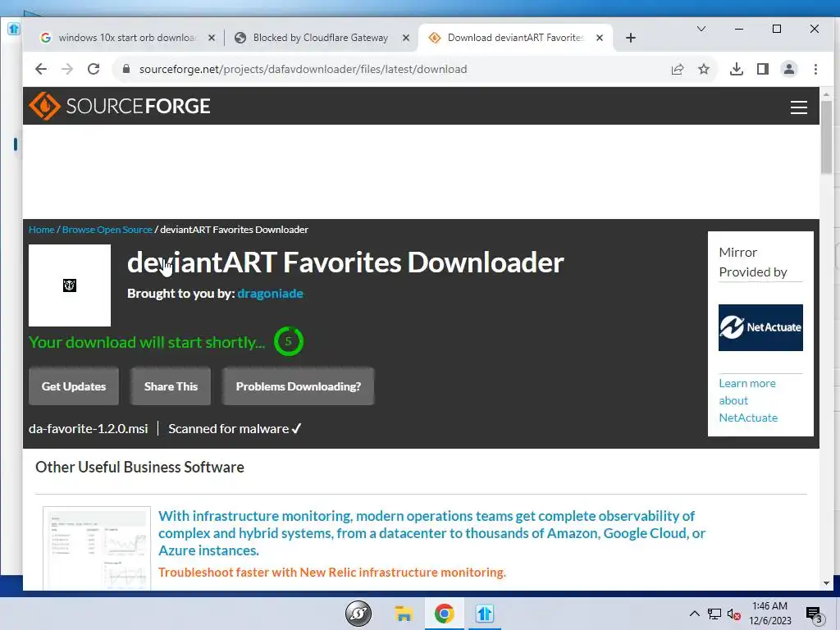Click the blue arrow app taskbar icon
This screenshot has width=840, height=630.
tap(484, 614)
